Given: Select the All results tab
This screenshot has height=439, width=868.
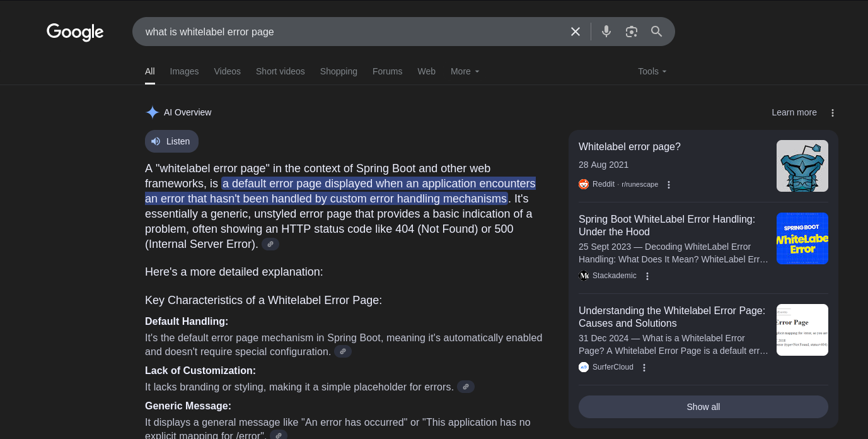Looking at the screenshot, I should [150, 71].
